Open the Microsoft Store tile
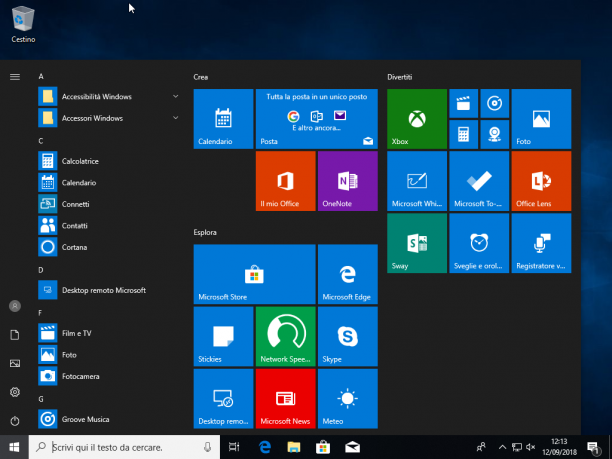The height and width of the screenshot is (459, 612). (x=254, y=274)
